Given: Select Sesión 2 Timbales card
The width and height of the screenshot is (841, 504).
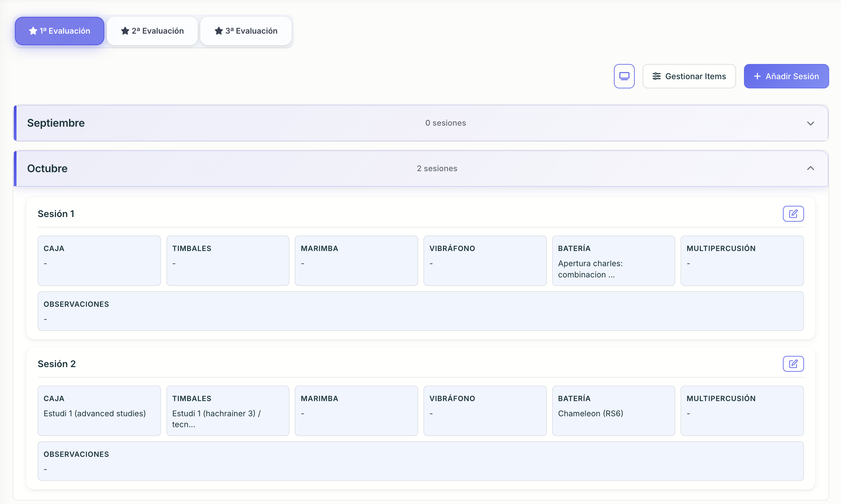Looking at the screenshot, I should click(x=227, y=411).
